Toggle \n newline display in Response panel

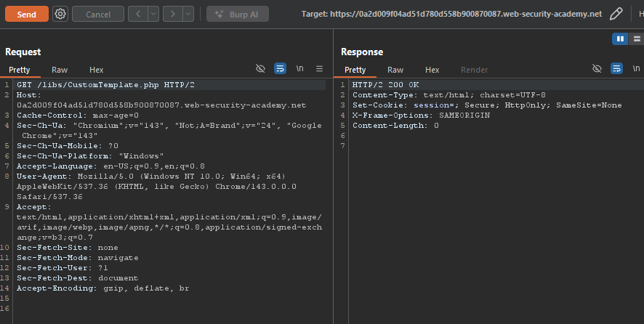[x=636, y=68]
